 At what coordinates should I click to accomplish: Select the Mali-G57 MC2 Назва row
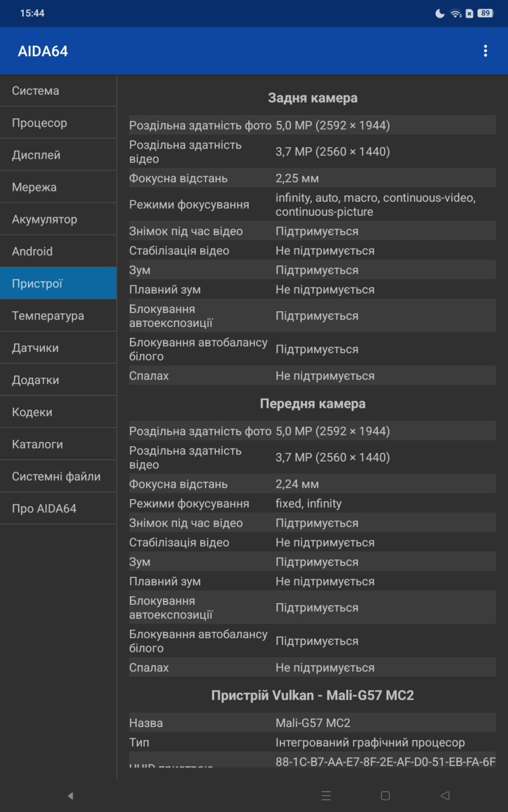[x=312, y=723]
